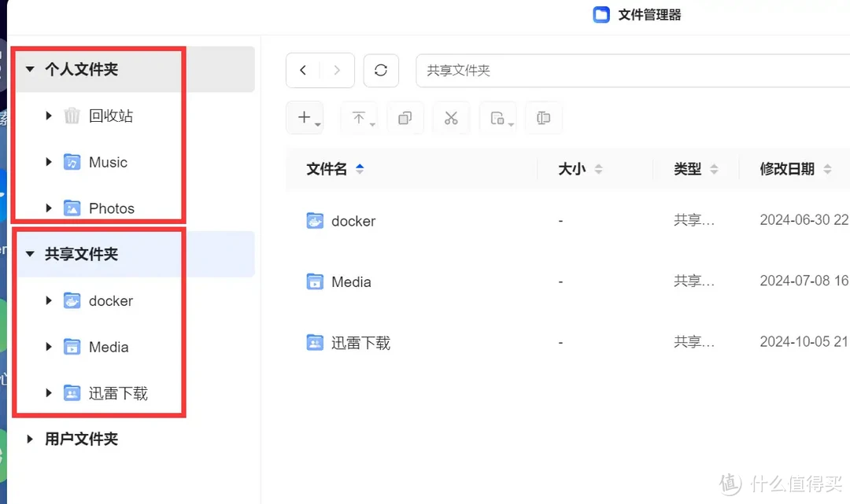Open the 回收站 folder in the sidebar
Image resolution: width=850 pixels, height=504 pixels.
click(111, 116)
